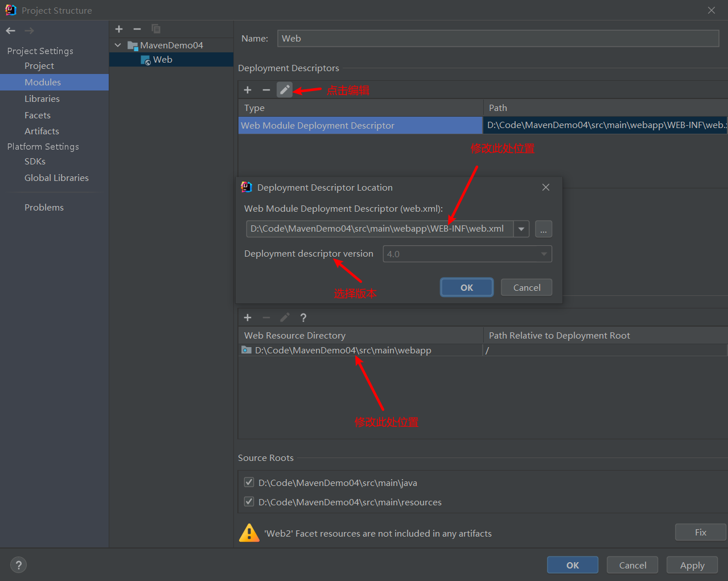Select Web Module Deployment Descriptor row
The image size is (728, 581).
point(360,125)
